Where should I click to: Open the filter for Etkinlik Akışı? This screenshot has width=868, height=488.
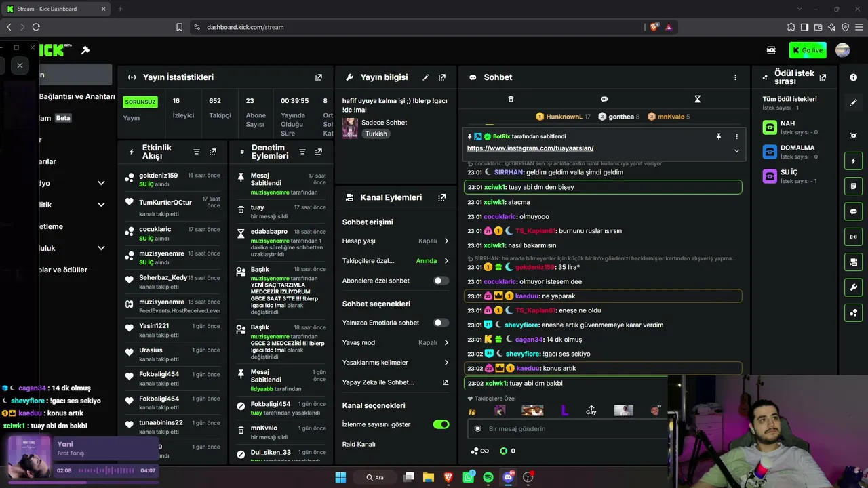[x=197, y=152]
